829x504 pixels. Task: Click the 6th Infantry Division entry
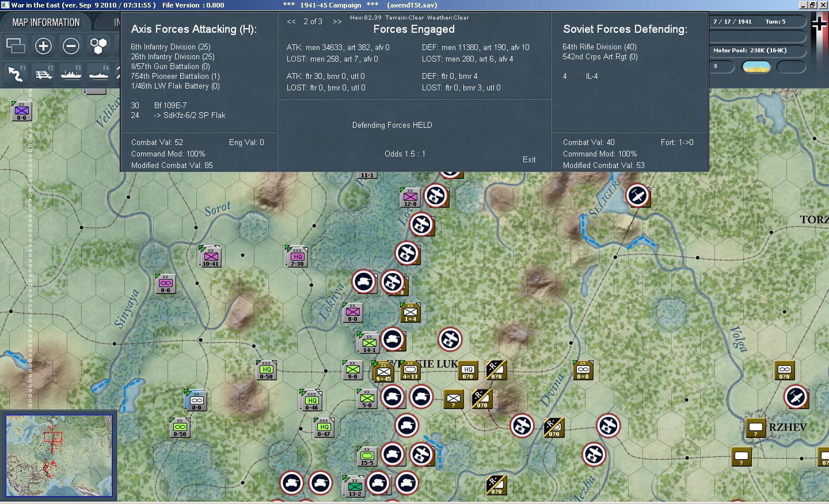click(x=170, y=47)
